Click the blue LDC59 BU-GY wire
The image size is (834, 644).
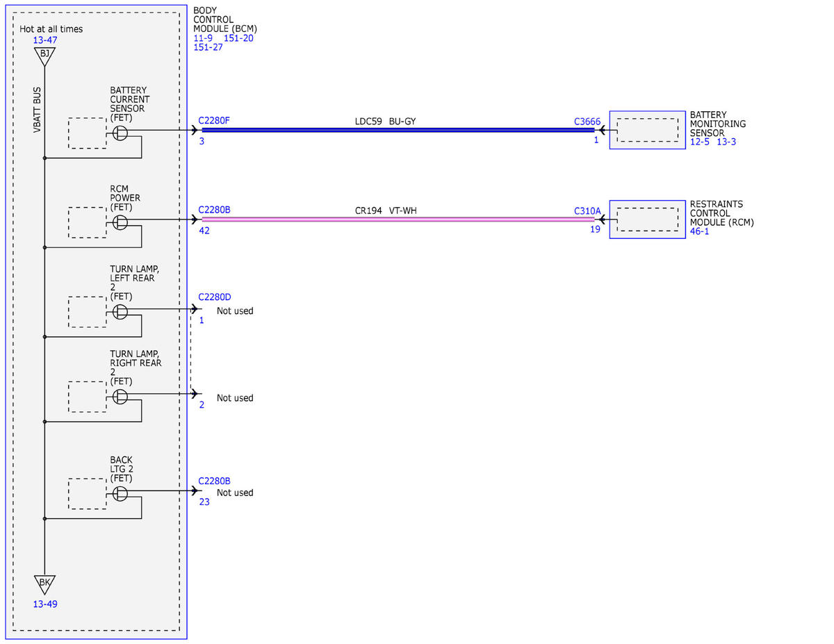pos(398,130)
